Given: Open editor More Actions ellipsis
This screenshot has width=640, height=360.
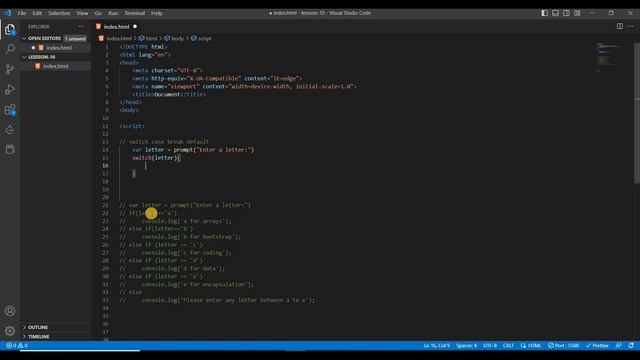Looking at the screenshot, I should pyautogui.click(x=631, y=27).
